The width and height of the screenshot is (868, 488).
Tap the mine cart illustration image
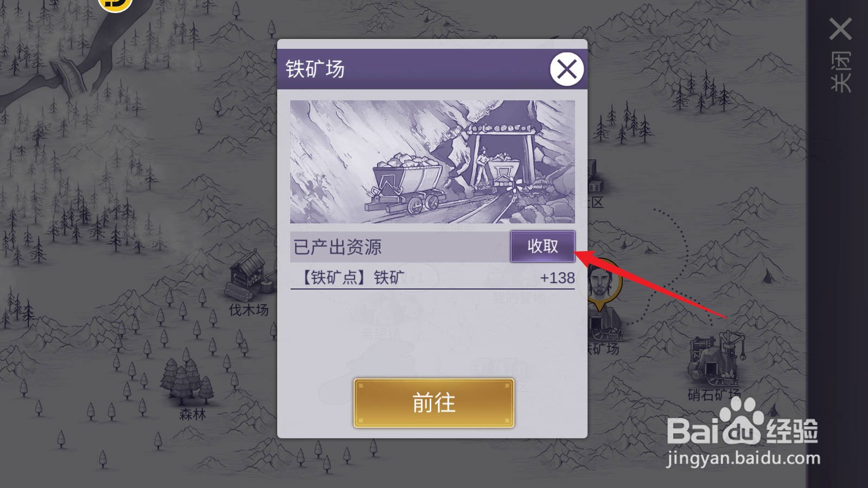pyautogui.click(x=432, y=162)
